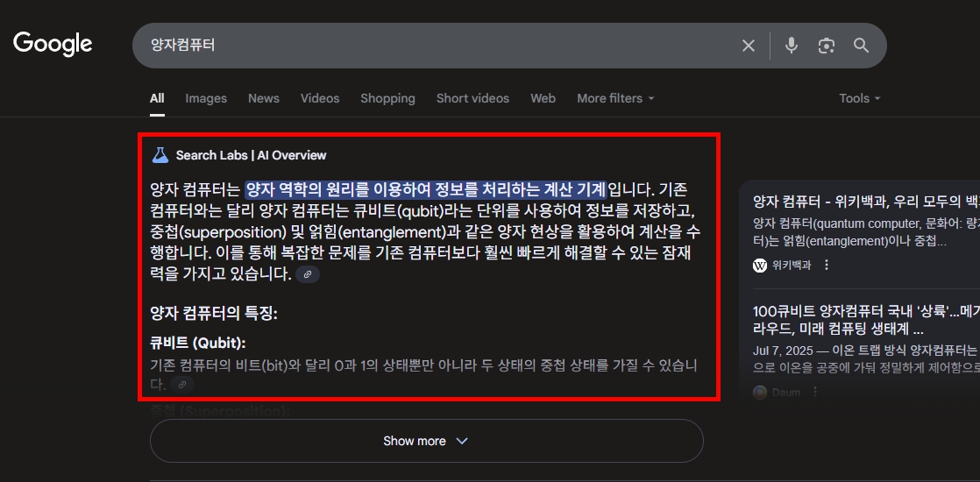Open the Tools dropdown
Image resolution: width=980 pixels, height=482 pixels.
point(860,98)
